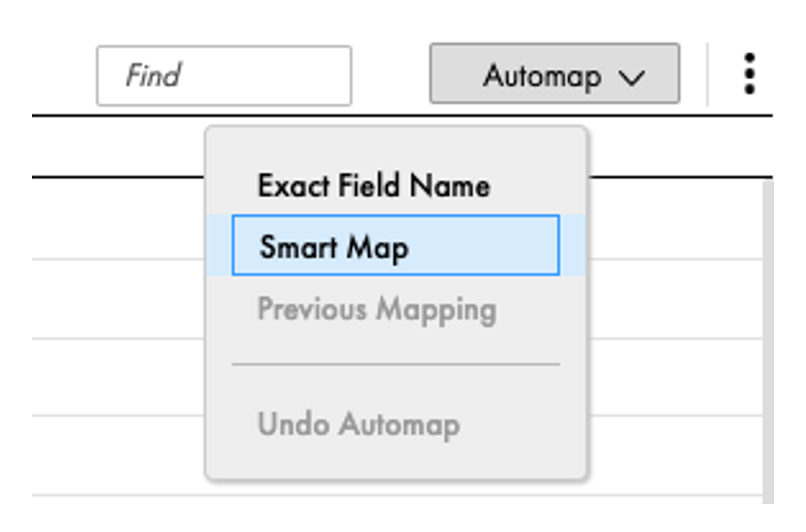Click inside the Find search box
Image resolution: width=806 pixels, height=532 pixels.
pos(223,76)
